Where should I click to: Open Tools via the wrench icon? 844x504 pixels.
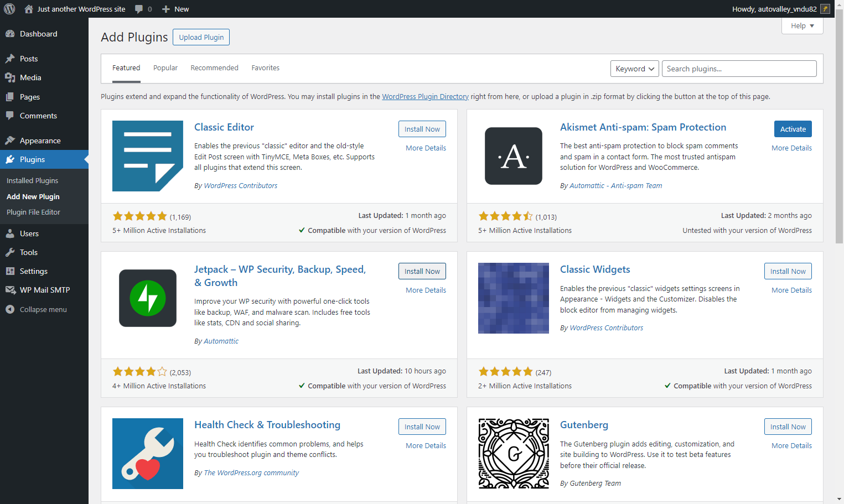10,252
